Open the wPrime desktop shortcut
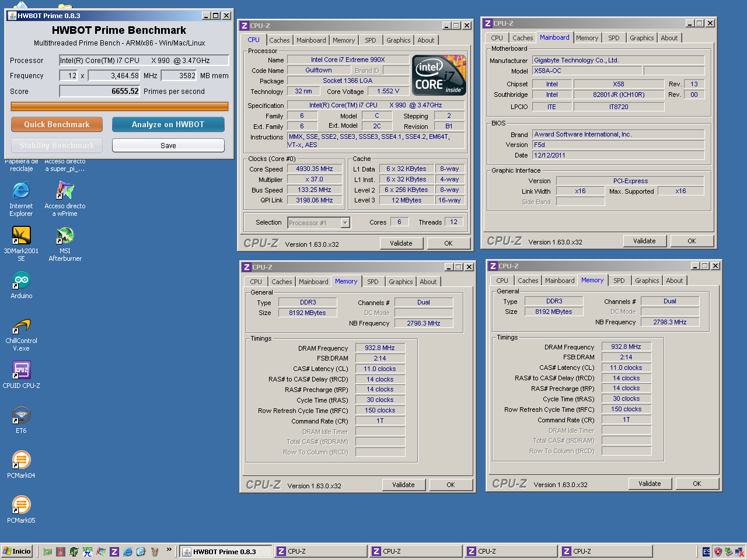The image size is (747, 560). 65,199
